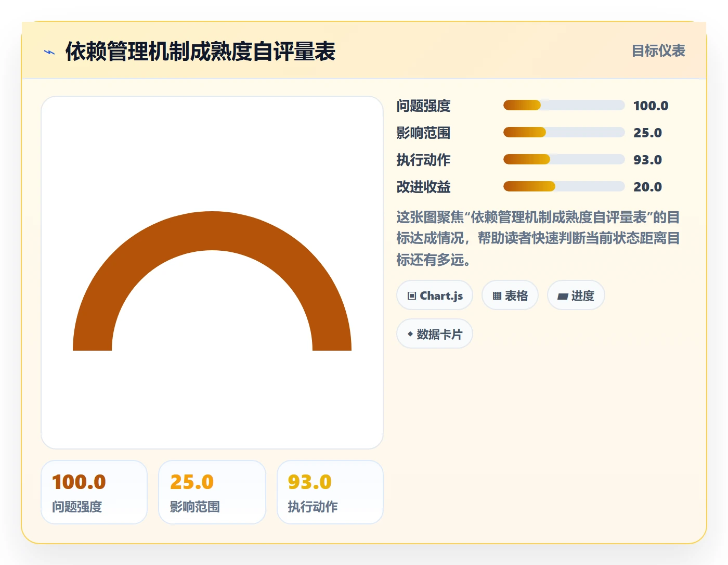Open the 100.0 问题强度 stat card

(x=94, y=492)
